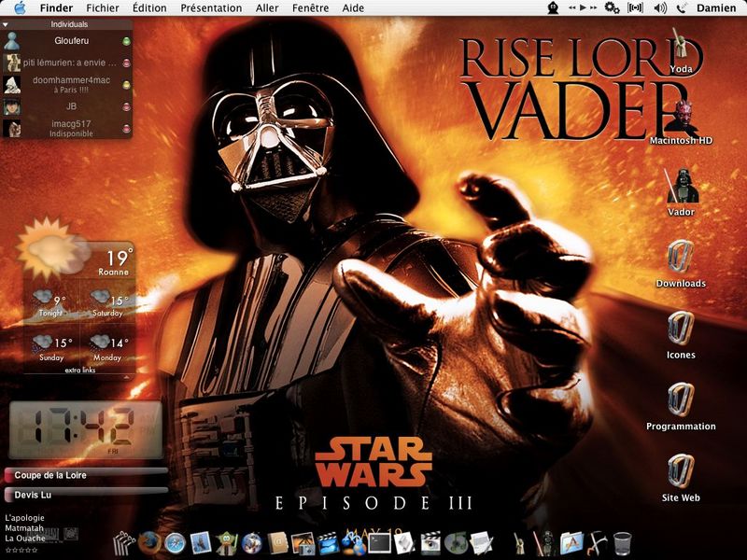The width and height of the screenshot is (747, 560).
Task: Open the Downloads desktop folder
Action: (x=681, y=264)
